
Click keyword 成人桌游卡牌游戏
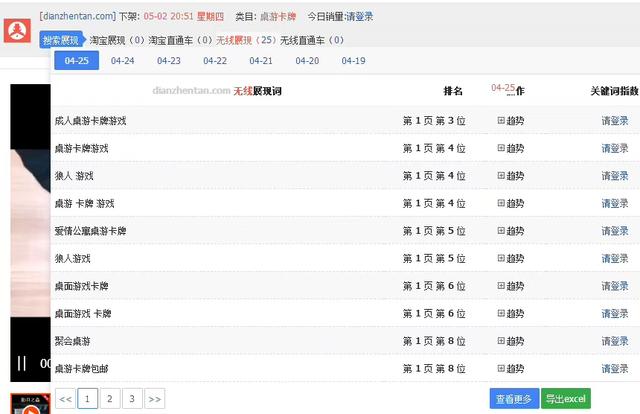91,120
